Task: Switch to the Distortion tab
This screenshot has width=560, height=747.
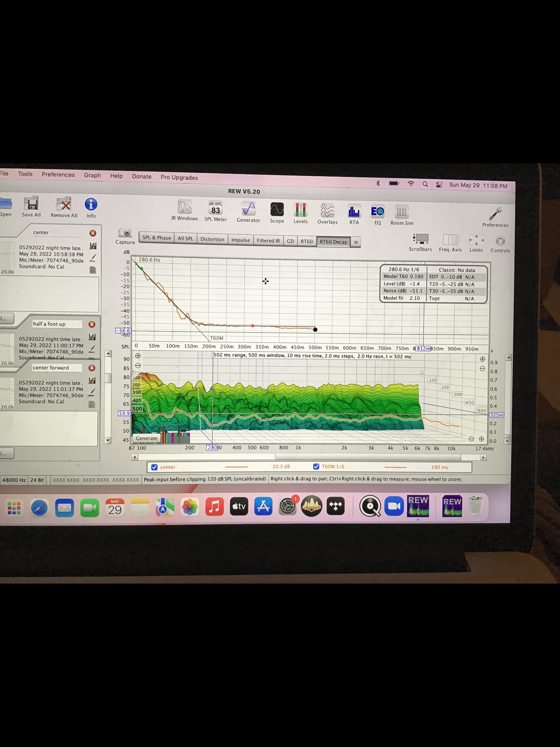Action: click(212, 239)
